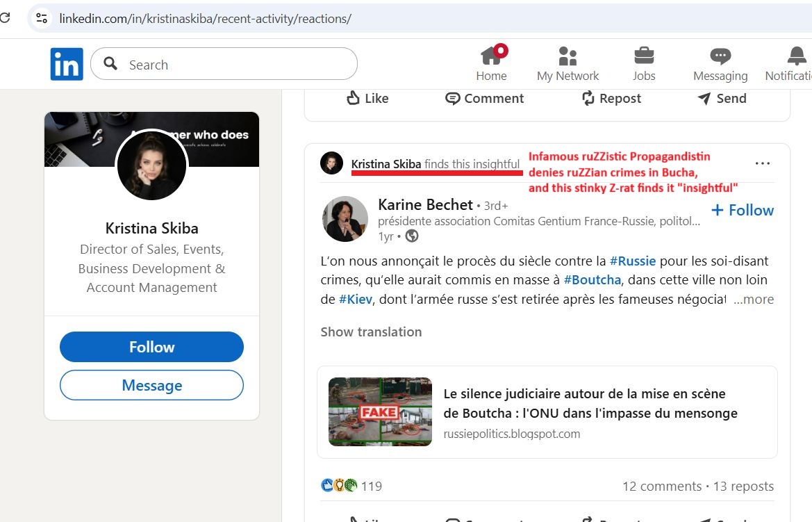The height and width of the screenshot is (522, 812).
Task: Expand post text with the …more link
Action: (753, 300)
